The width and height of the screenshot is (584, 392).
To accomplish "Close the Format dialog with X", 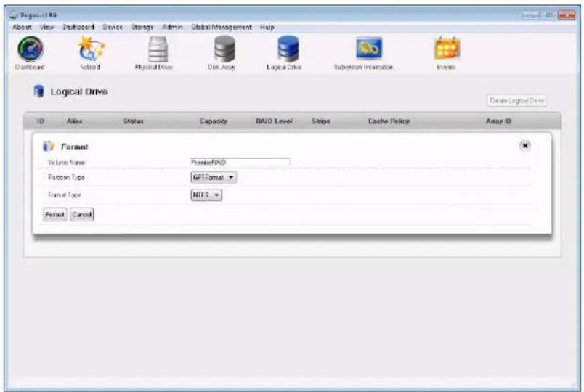I will click(x=524, y=146).
